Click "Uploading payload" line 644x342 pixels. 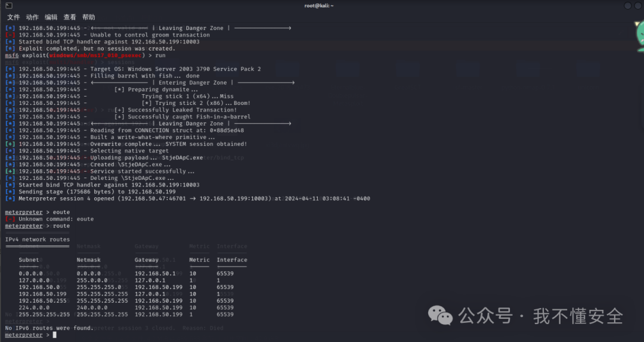click(104, 158)
